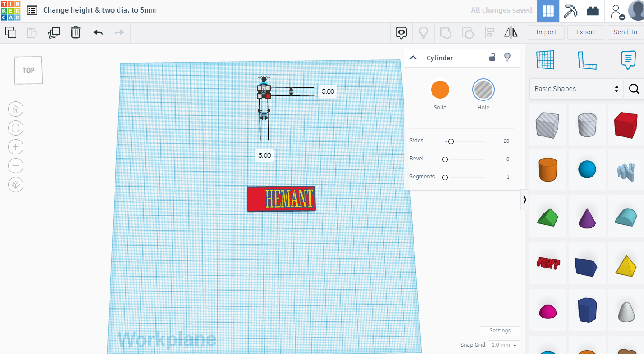Undo the last action
644x354 pixels.
pyautogui.click(x=98, y=32)
